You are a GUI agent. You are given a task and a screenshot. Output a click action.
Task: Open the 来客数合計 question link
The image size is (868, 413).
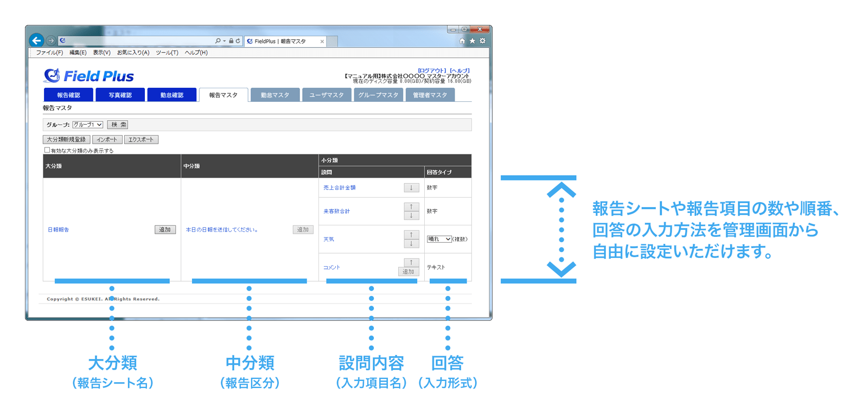click(337, 211)
